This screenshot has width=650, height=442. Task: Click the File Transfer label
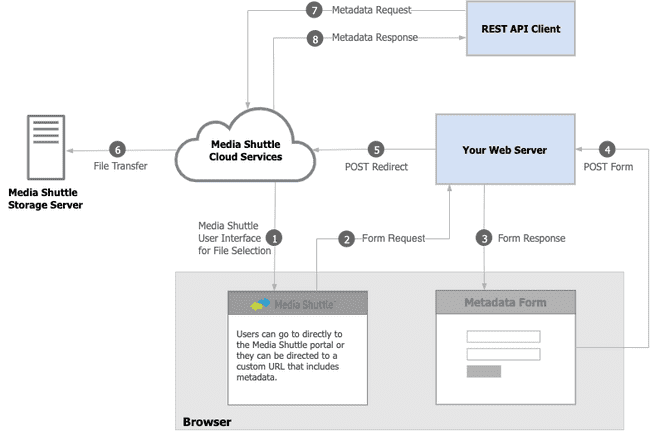pyautogui.click(x=120, y=166)
